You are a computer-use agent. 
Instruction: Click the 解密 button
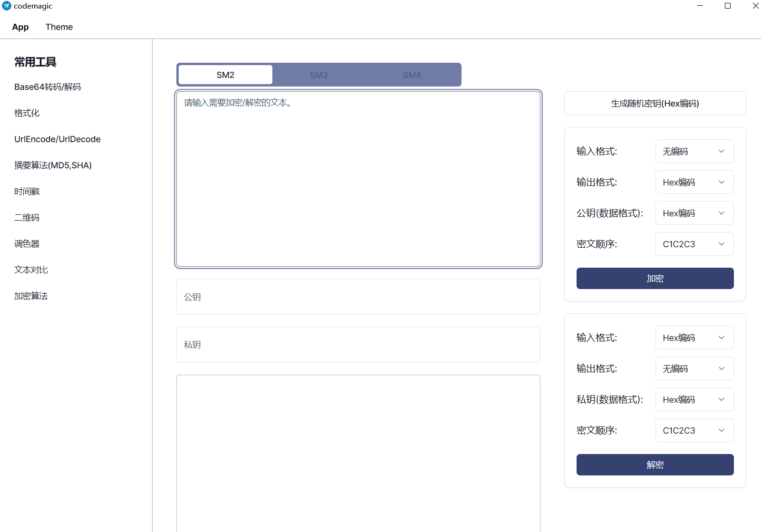[x=655, y=464]
